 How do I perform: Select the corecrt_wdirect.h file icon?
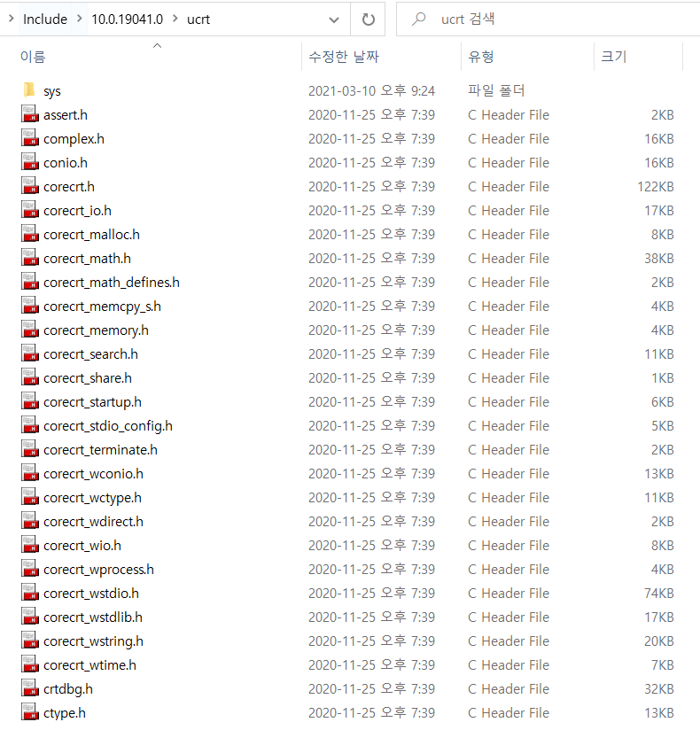point(30,521)
